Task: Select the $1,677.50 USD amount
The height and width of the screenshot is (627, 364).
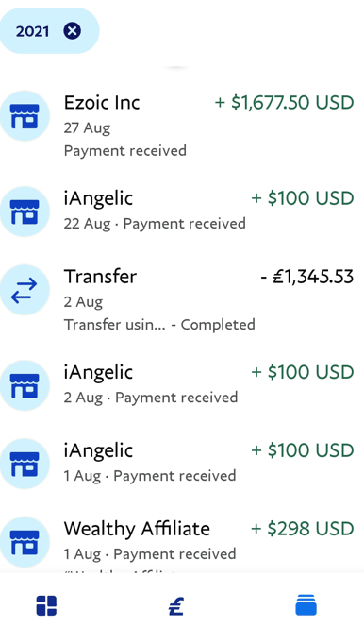Action: click(284, 103)
